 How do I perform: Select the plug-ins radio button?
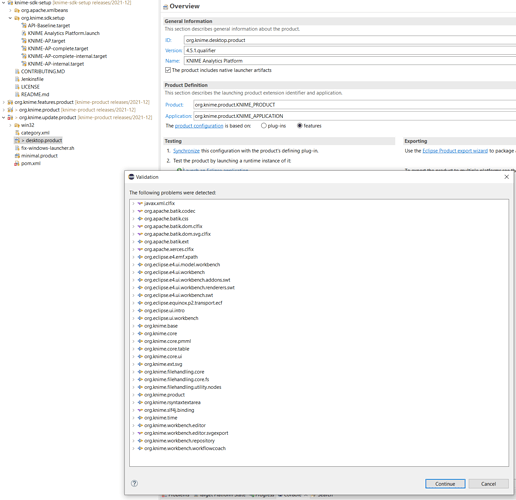[x=264, y=126]
